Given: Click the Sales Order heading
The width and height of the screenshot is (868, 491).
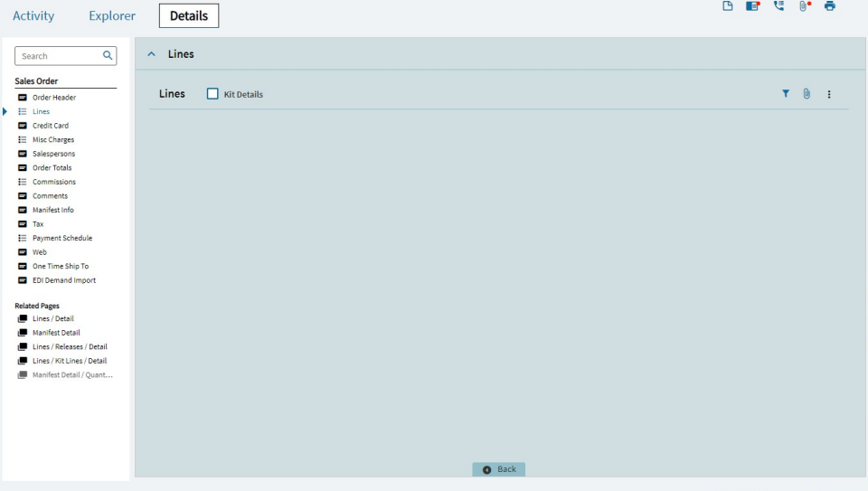Looking at the screenshot, I should [x=36, y=80].
